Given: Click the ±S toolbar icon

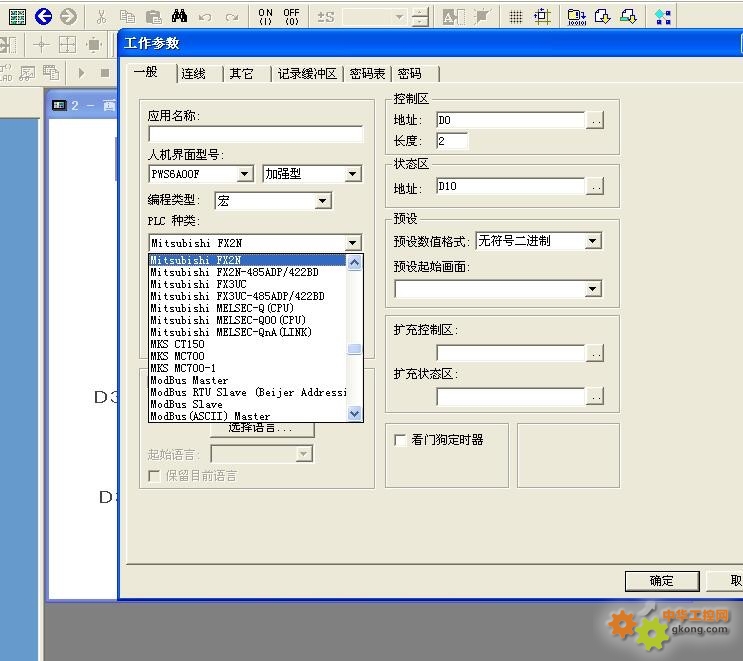Looking at the screenshot, I should pyautogui.click(x=326, y=18).
